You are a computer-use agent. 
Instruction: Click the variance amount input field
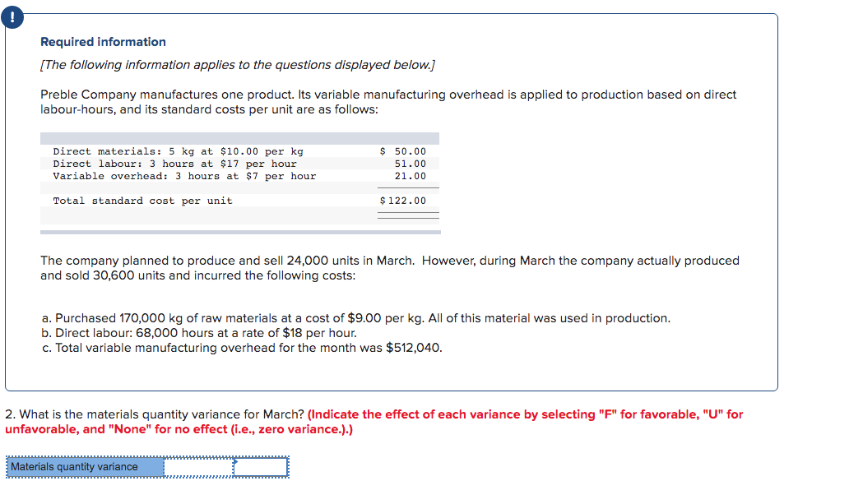[196, 466]
